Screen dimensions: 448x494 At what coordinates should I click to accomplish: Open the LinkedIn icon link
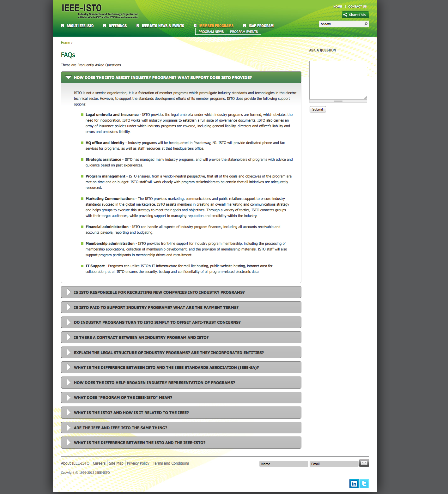pyautogui.click(x=354, y=484)
